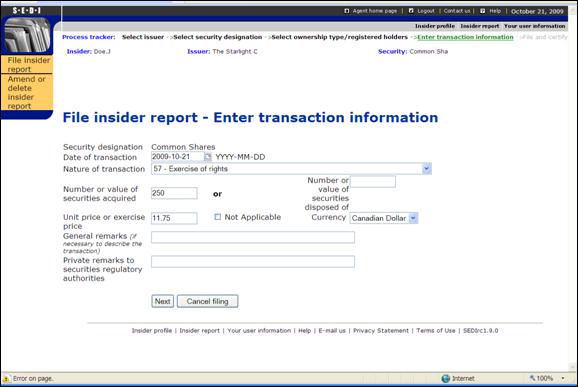
Task: Open zoom level dropdown arrow in status bar
Action: click(563, 378)
